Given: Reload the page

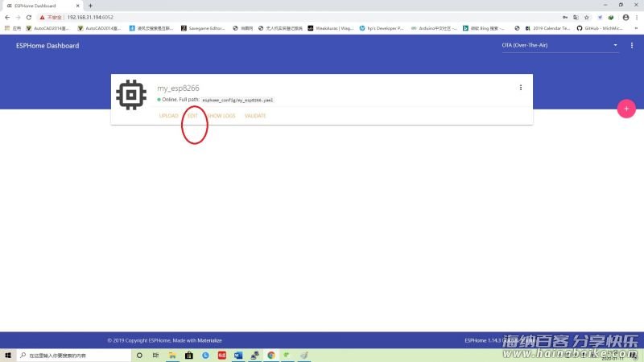Looking at the screenshot, I should coord(29,17).
